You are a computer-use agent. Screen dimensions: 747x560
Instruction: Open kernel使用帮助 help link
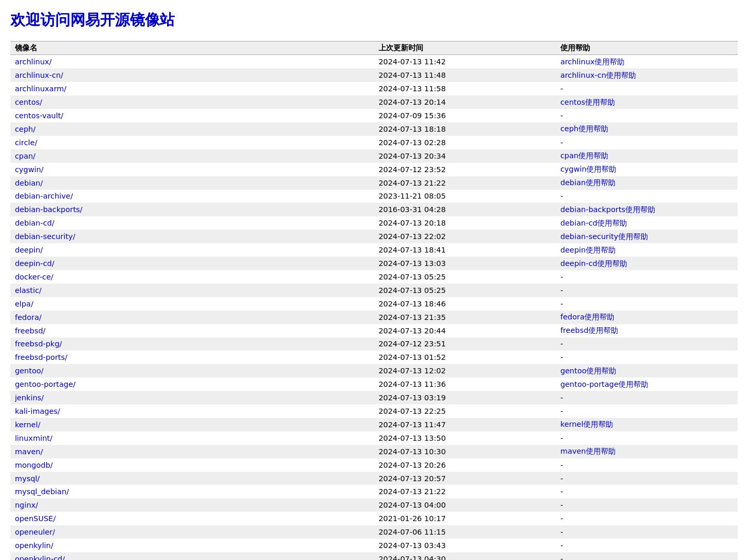click(x=587, y=424)
